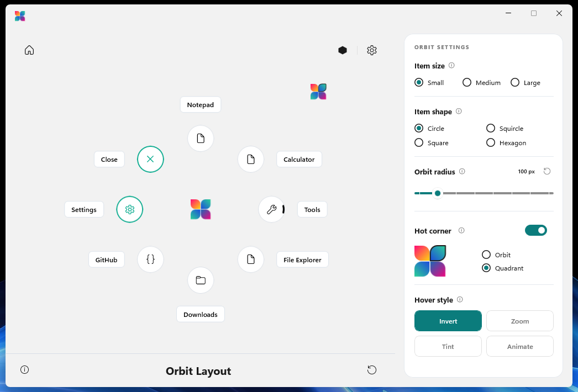The width and height of the screenshot is (578, 392).
Task: Maximize the window
Action: [x=533, y=13]
